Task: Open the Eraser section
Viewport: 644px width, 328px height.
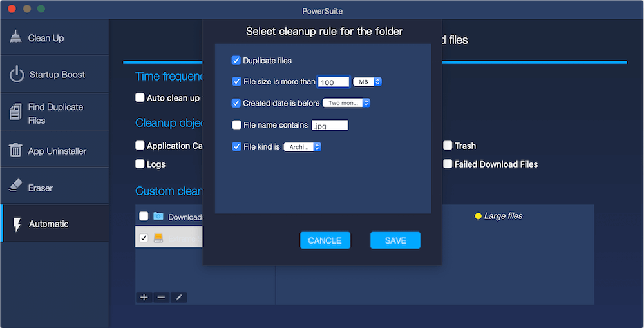Action: point(55,186)
